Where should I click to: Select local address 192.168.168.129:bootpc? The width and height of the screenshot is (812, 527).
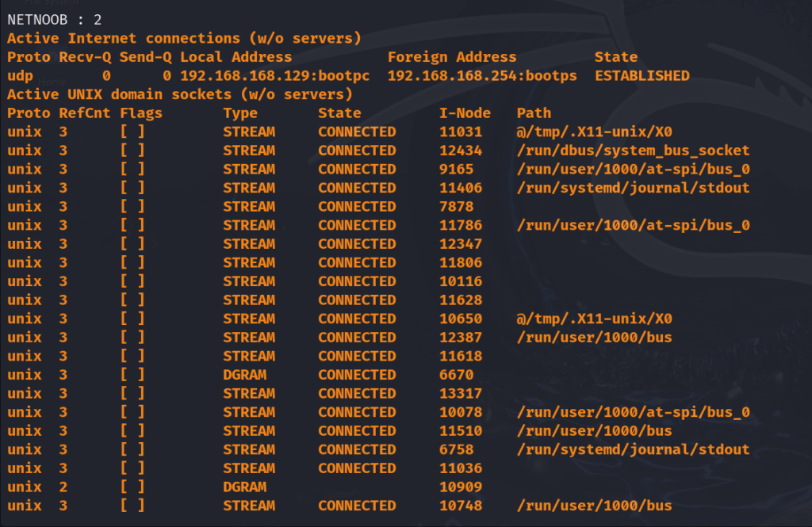point(275,76)
